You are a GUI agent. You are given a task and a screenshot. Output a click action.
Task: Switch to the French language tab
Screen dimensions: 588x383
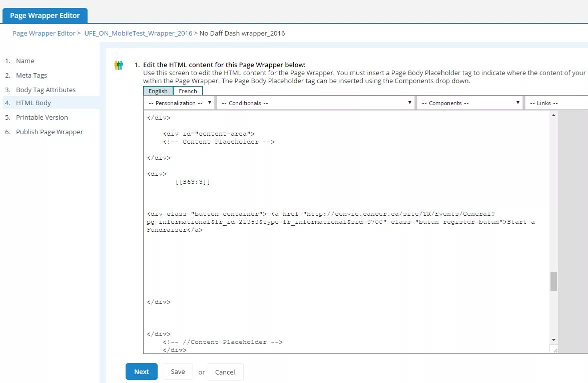pyautogui.click(x=188, y=91)
